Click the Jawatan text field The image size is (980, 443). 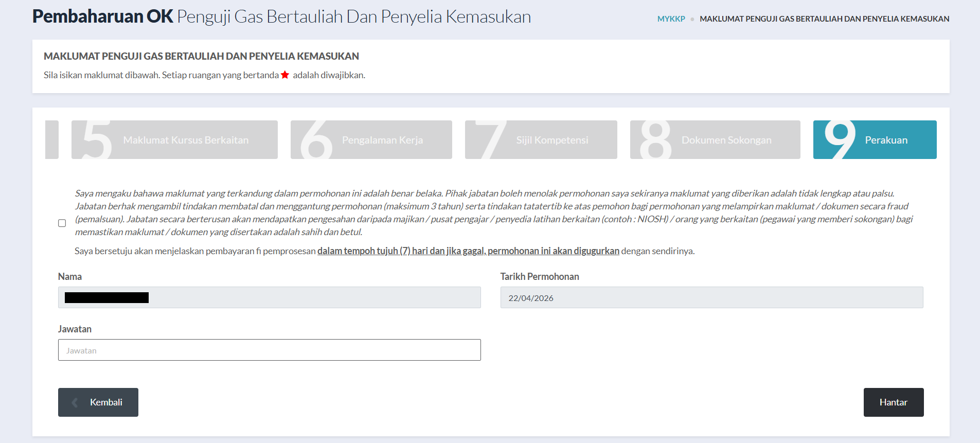pos(269,350)
